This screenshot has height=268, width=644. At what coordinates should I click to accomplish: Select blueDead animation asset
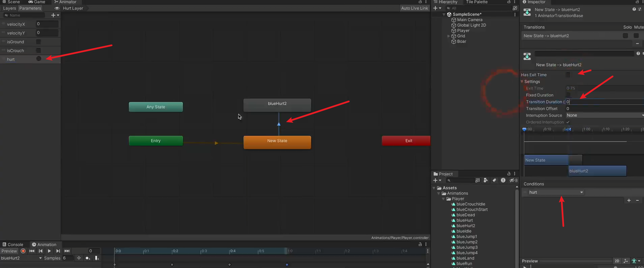[466, 215]
